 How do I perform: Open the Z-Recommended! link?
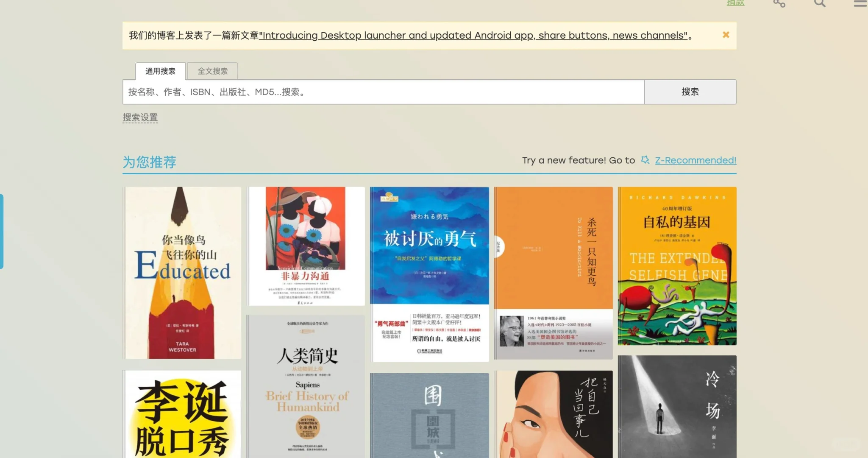coord(696,160)
